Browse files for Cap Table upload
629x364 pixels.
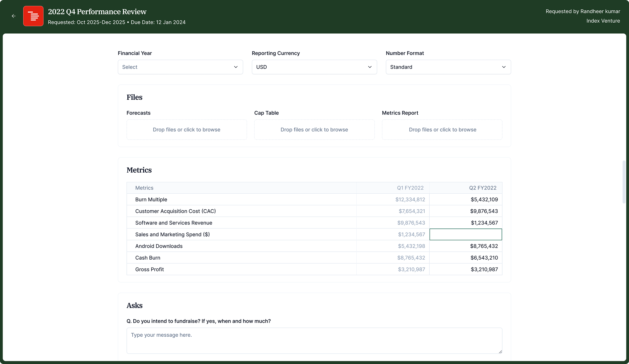314,130
